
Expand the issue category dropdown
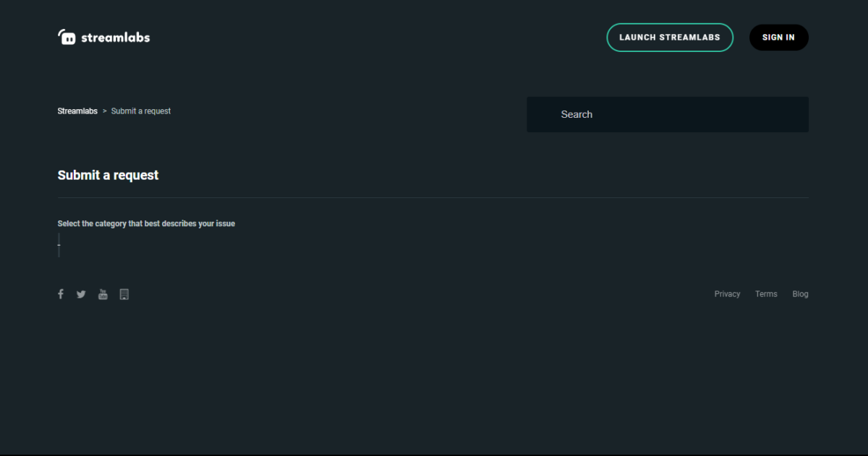pyautogui.click(x=59, y=245)
